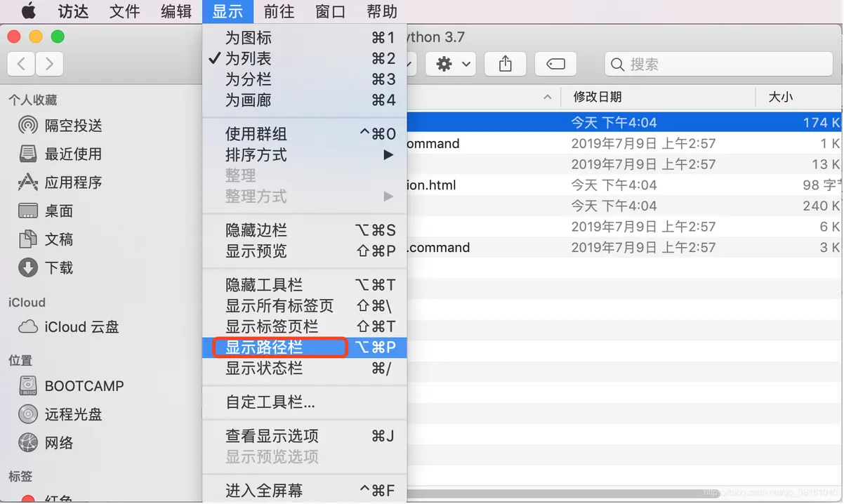844x504 pixels.
Task: Toggle 显示标签页栏 menu item
Action: (x=305, y=326)
